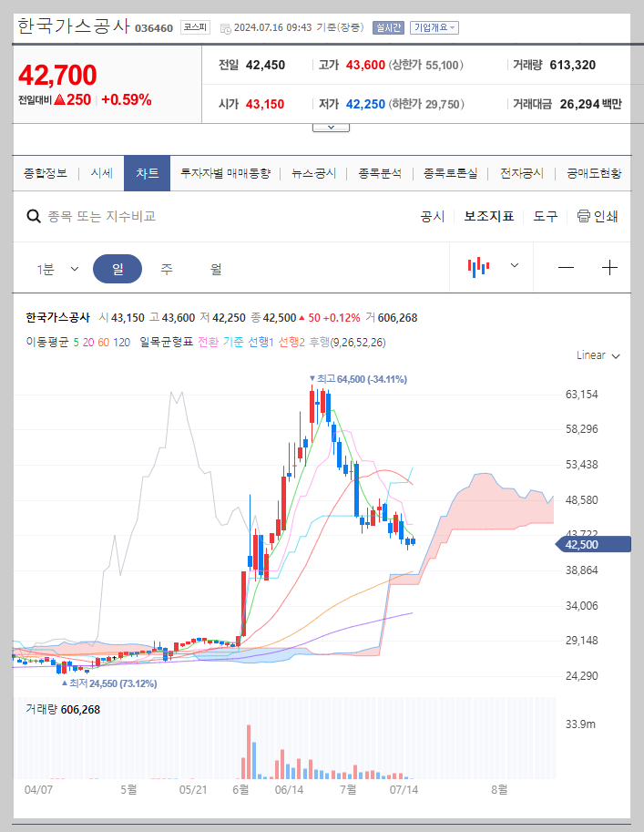Open the 투자자별 매매동향 tab
This screenshot has height=832, width=644.
pos(226,173)
